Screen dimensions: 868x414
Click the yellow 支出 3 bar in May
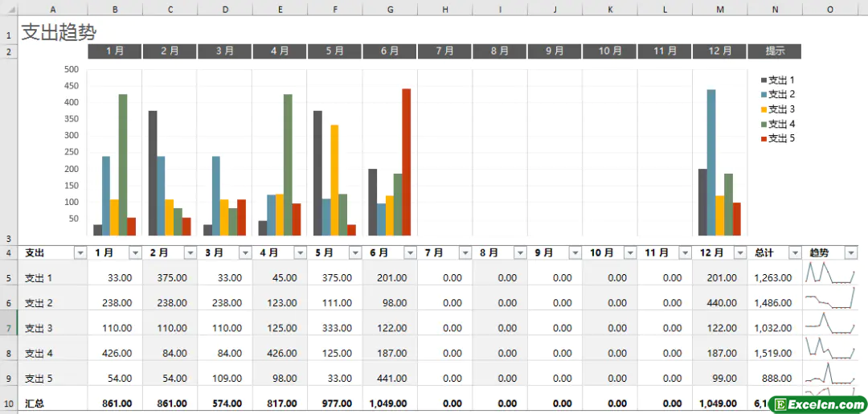(334, 180)
